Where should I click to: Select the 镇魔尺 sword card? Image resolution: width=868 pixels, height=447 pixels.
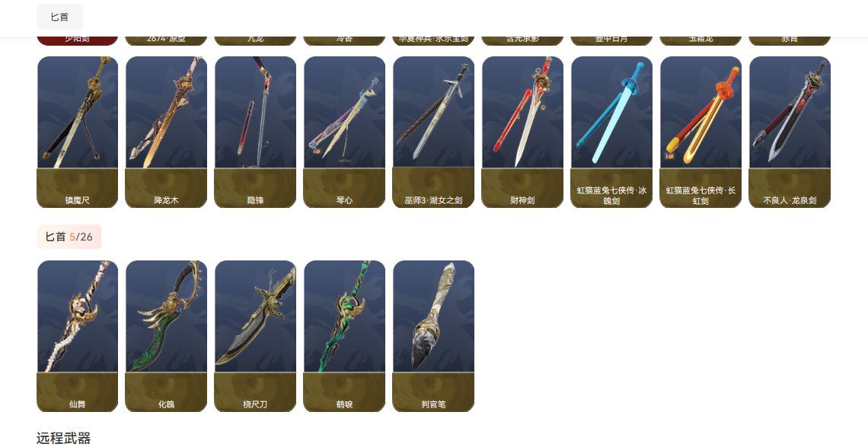78,132
